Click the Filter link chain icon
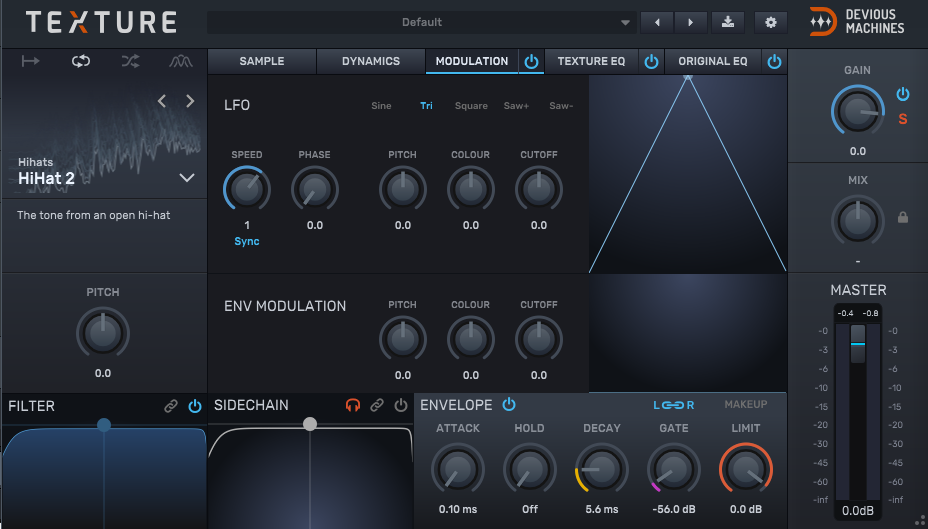 point(170,406)
